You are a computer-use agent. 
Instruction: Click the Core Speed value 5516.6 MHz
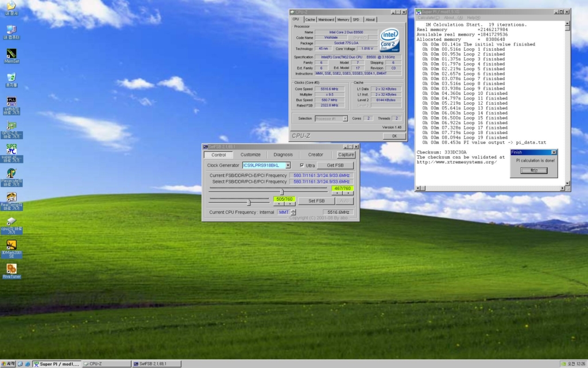[330, 89]
